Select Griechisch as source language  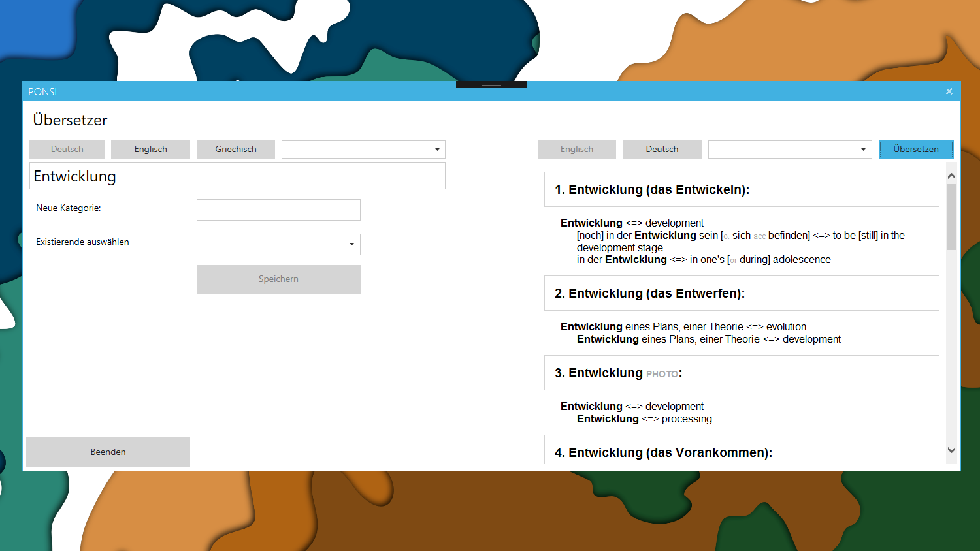tap(235, 150)
